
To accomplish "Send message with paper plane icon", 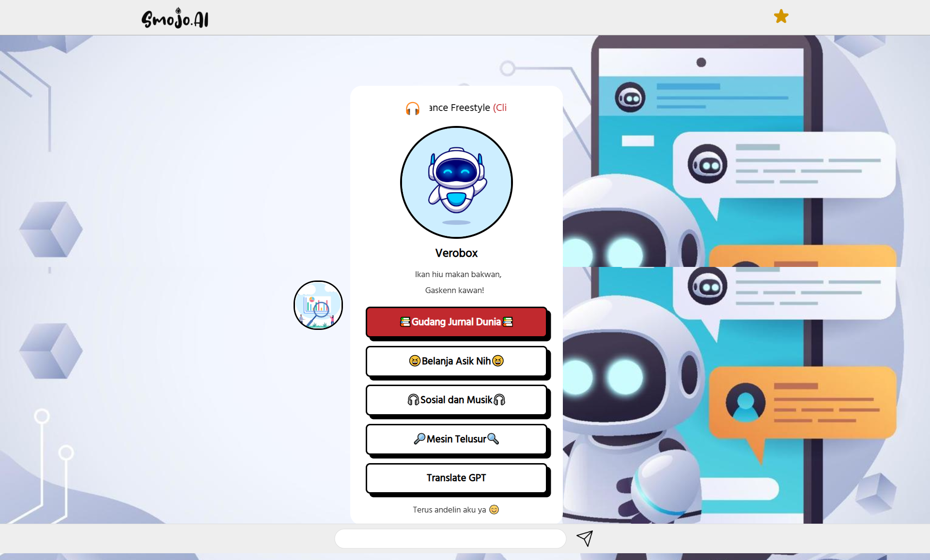I will pyautogui.click(x=585, y=538).
